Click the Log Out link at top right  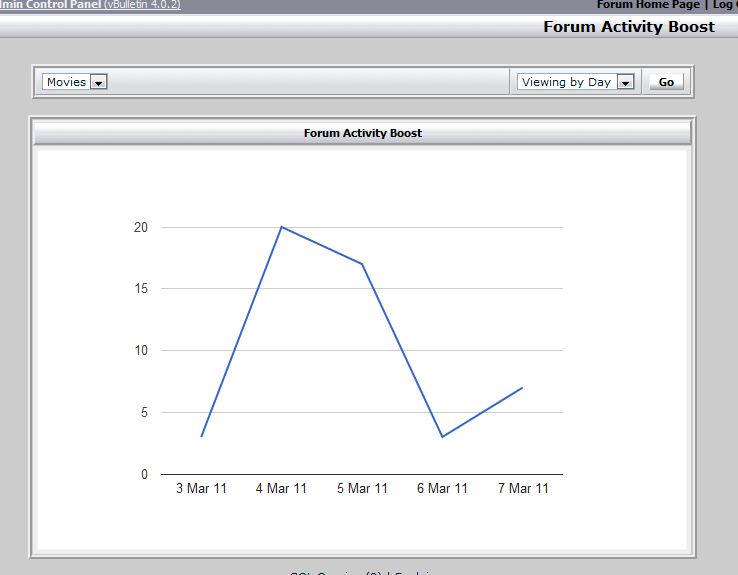tap(725, 5)
